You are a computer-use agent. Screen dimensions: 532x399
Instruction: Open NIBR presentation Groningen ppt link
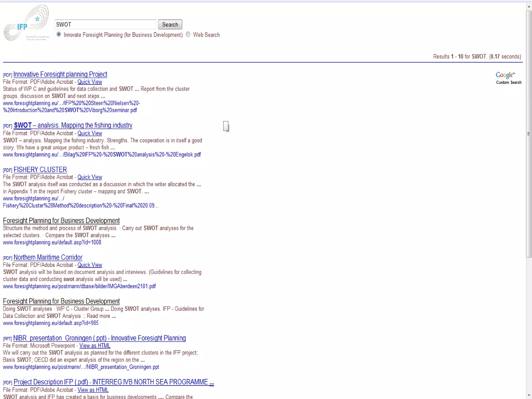99,338
